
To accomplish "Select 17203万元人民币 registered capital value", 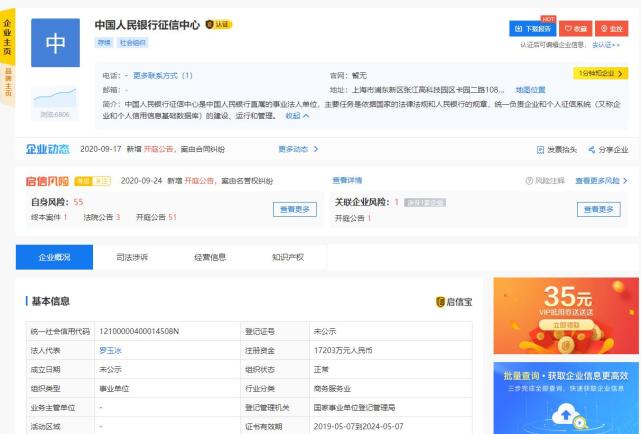I will coord(343,351).
